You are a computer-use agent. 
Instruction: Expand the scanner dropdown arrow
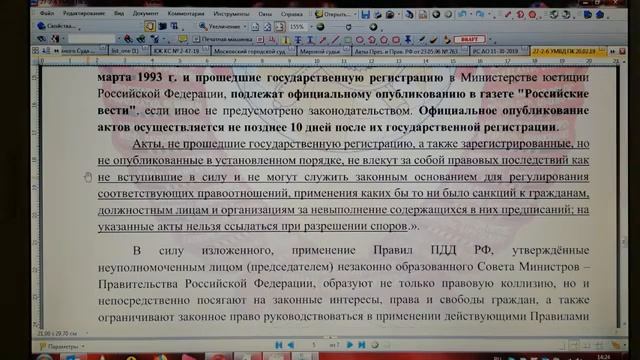tap(398, 15)
